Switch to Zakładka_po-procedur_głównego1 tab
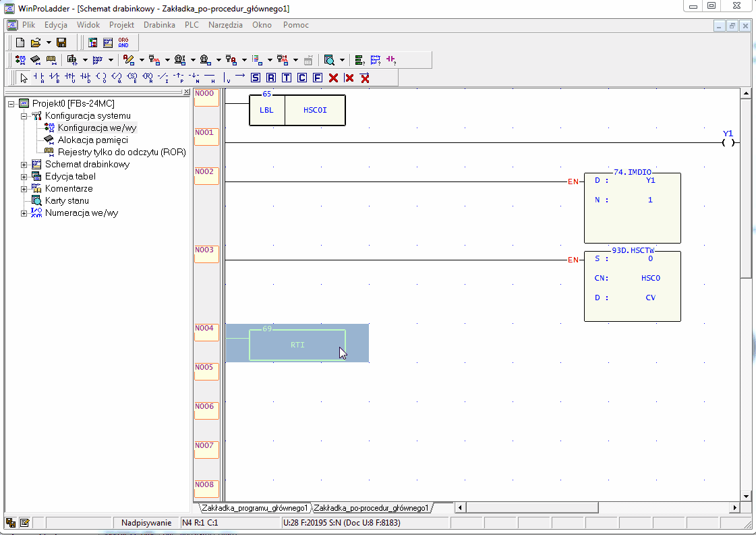This screenshot has height=535, width=756. pos(371,507)
